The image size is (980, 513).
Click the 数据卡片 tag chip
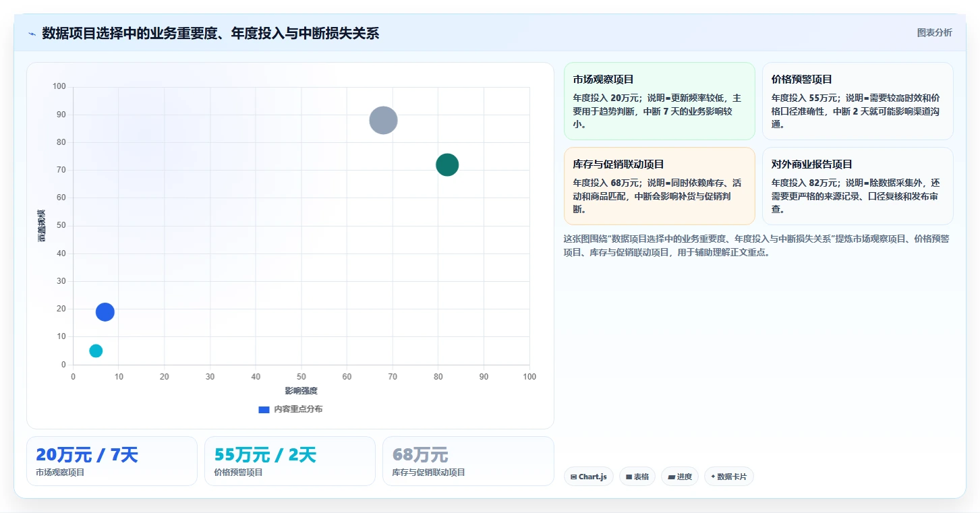click(x=728, y=477)
